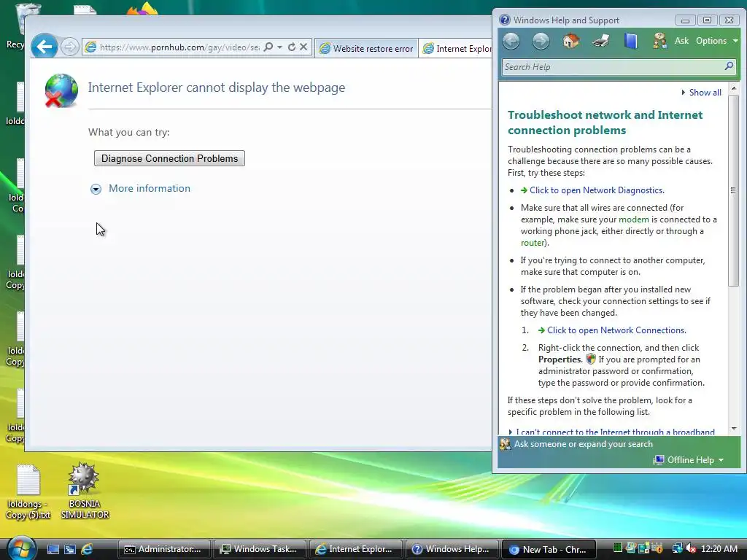The image size is (747, 560).
Task: Open the Options dropdown in Help
Action: [716, 41]
